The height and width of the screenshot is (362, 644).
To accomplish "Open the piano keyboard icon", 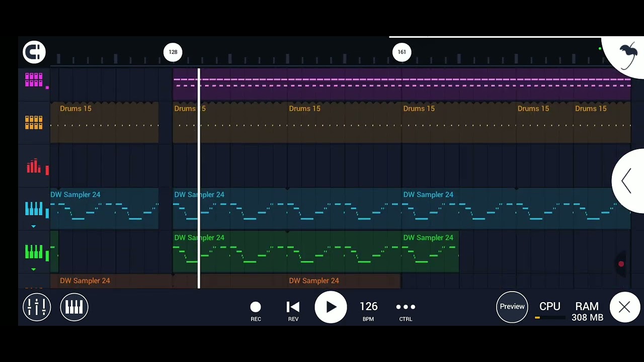I will pos(74,307).
